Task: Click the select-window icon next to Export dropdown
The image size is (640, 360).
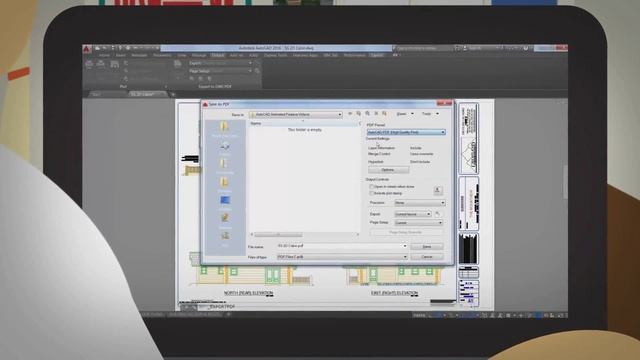Action: (x=437, y=214)
